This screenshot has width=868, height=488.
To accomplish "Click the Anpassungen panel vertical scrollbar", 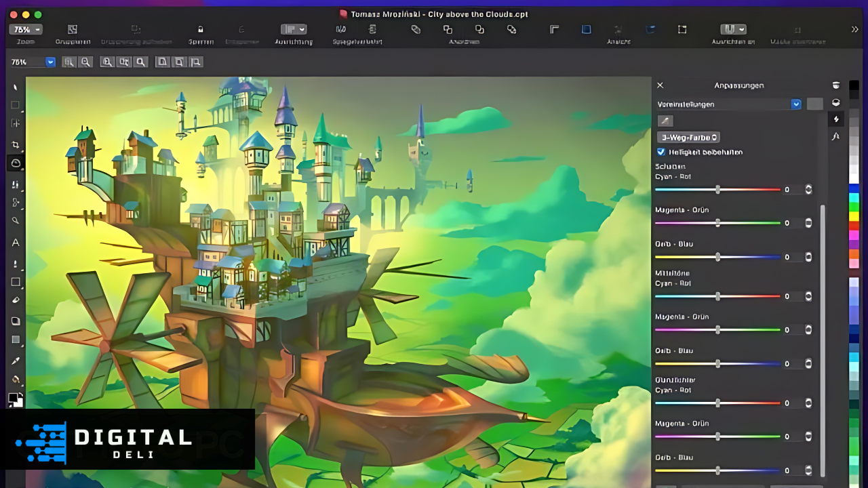I will (823, 341).
